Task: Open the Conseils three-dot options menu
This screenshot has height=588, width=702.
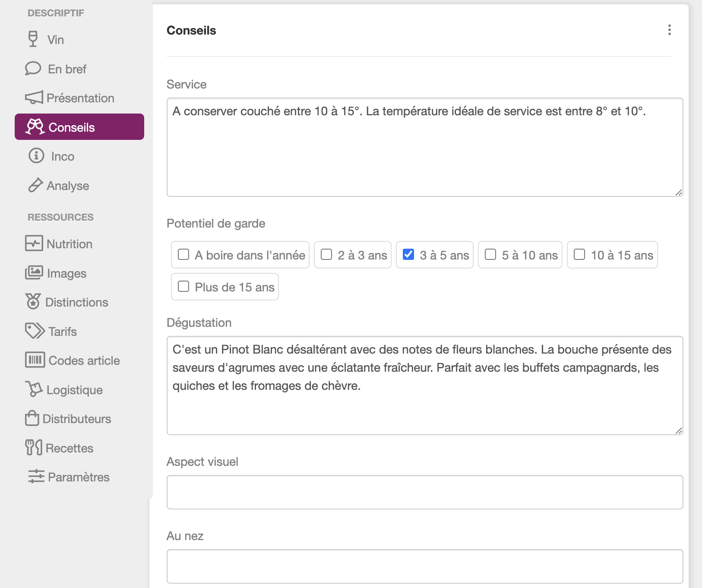Action: [669, 30]
